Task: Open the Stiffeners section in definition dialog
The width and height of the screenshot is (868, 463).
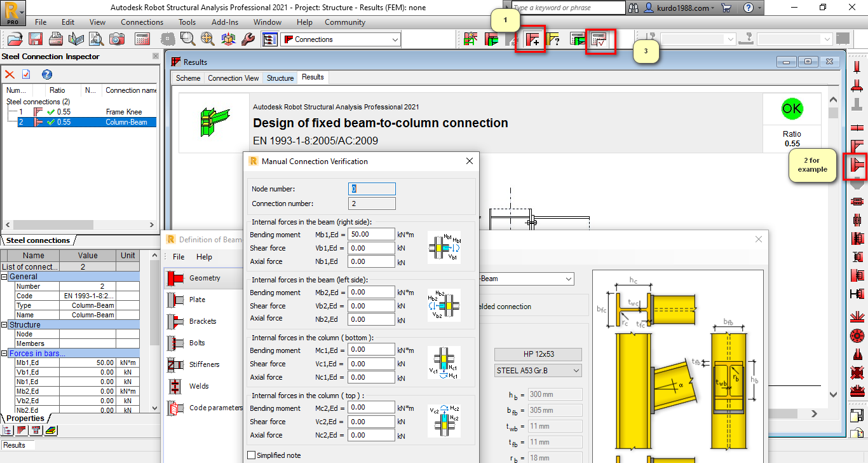Action: 204,365
